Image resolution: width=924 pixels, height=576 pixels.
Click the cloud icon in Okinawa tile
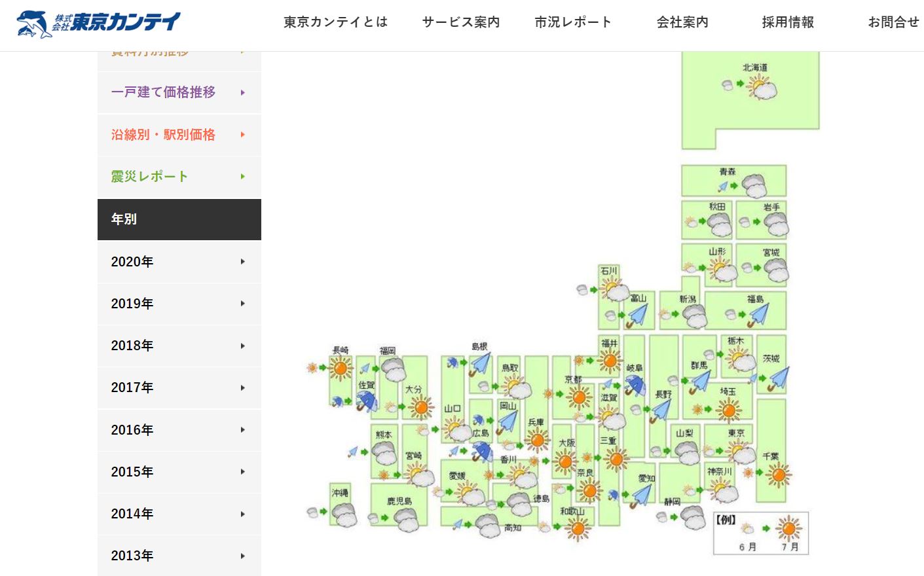point(343,514)
